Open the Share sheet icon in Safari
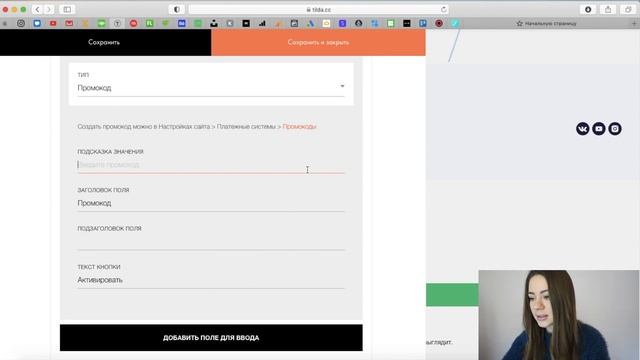The height and width of the screenshot is (360, 640). [608, 9]
